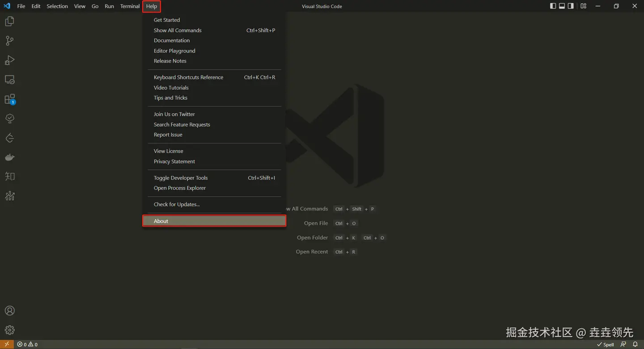644x349 pixels.
Task: Choose Get Started from Help menu
Action: pos(214,20)
